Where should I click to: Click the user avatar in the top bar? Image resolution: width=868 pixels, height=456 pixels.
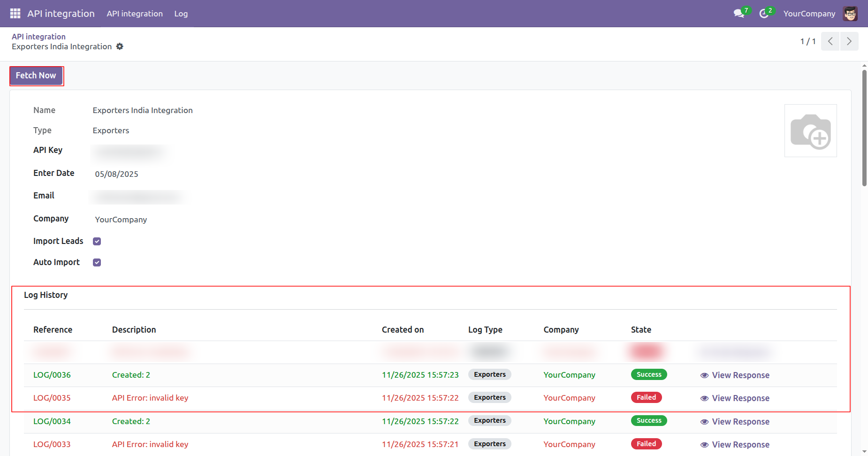coord(850,14)
